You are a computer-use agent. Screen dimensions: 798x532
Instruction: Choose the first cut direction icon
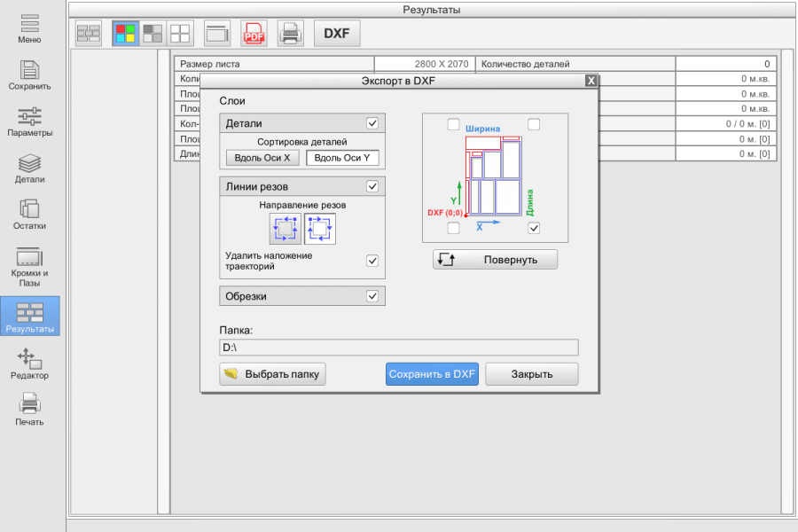coord(285,229)
